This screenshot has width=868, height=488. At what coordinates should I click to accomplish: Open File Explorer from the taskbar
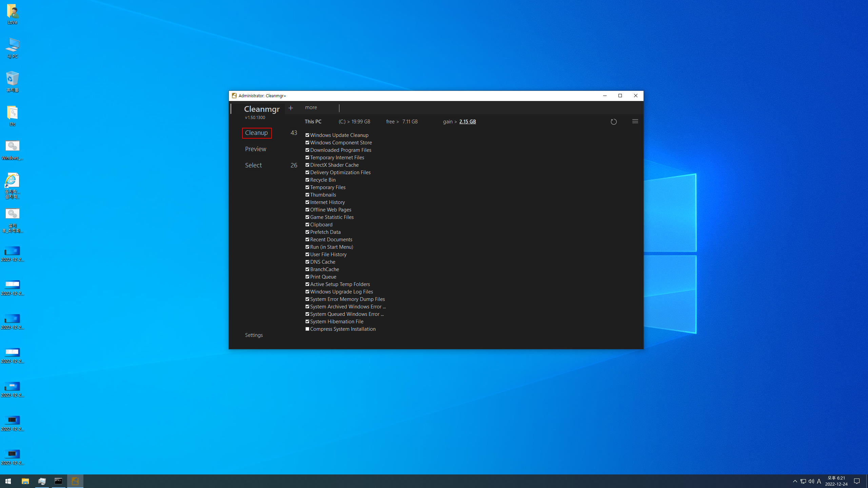pyautogui.click(x=25, y=481)
